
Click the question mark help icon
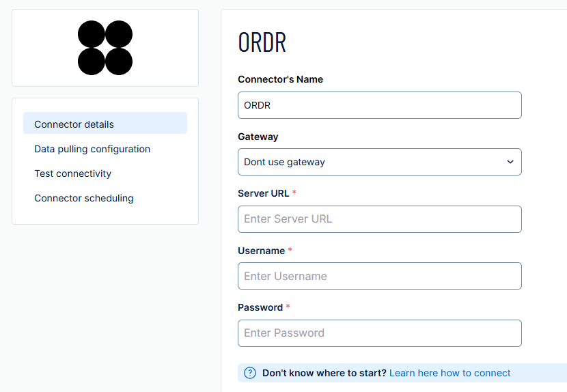250,373
